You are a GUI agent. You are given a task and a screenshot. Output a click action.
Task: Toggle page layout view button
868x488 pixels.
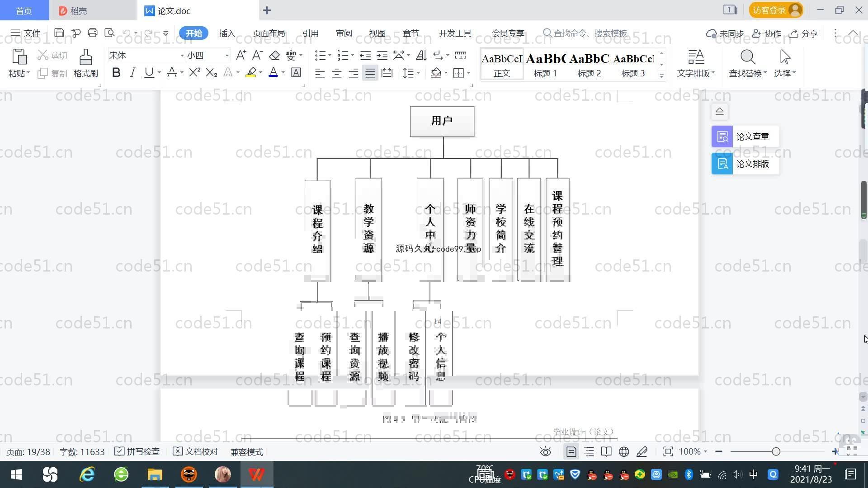[571, 452]
